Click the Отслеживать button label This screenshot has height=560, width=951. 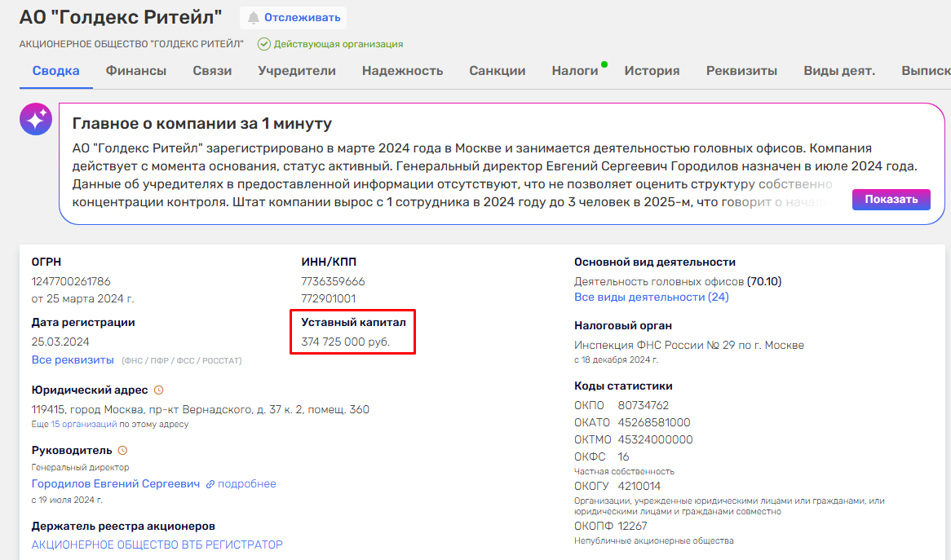click(x=302, y=18)
